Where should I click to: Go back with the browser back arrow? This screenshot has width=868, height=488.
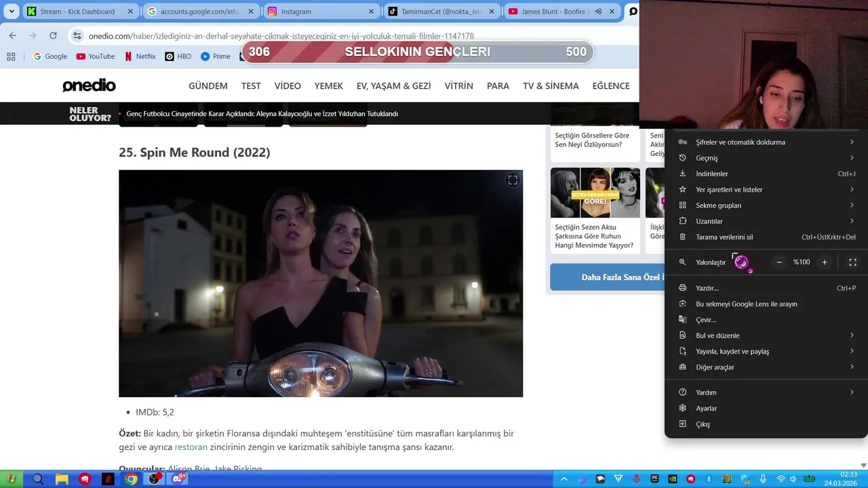(12, 36)
